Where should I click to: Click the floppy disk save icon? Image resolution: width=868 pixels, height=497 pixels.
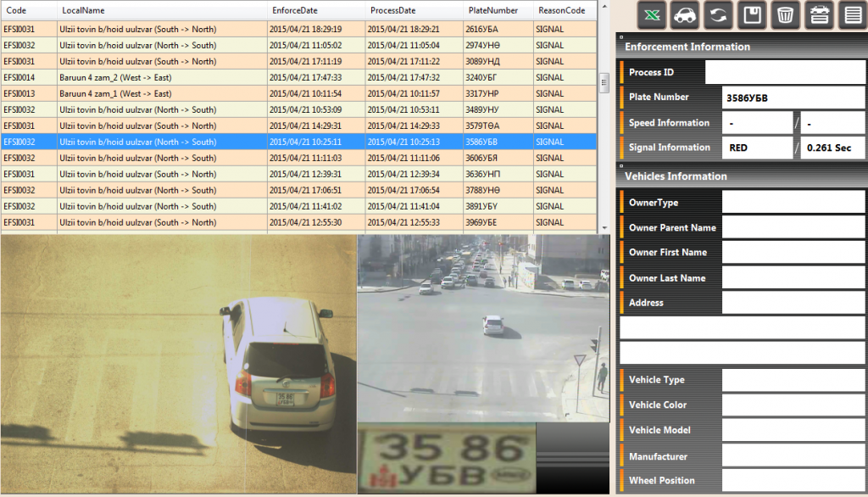(x=752, y=15)
